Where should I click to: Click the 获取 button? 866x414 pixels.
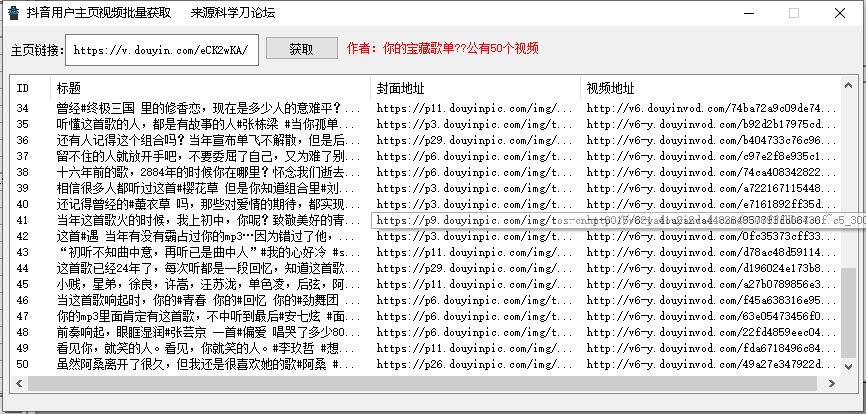pyautogui.click(x=302, y=49)
